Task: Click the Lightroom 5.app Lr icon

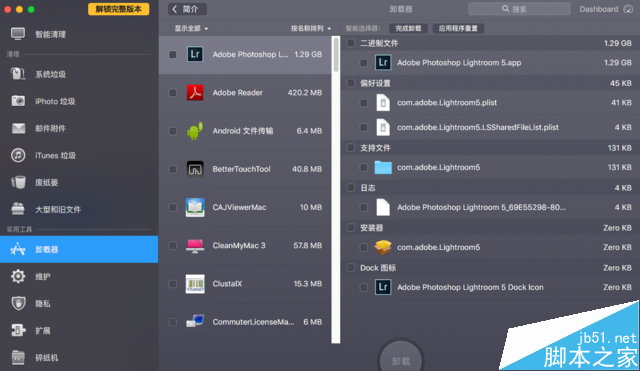Action: [383, 62]
